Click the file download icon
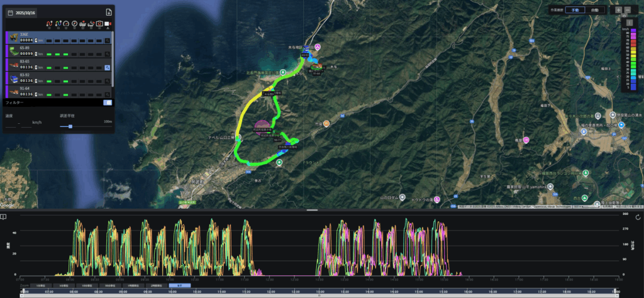 (x=109, y=13)
